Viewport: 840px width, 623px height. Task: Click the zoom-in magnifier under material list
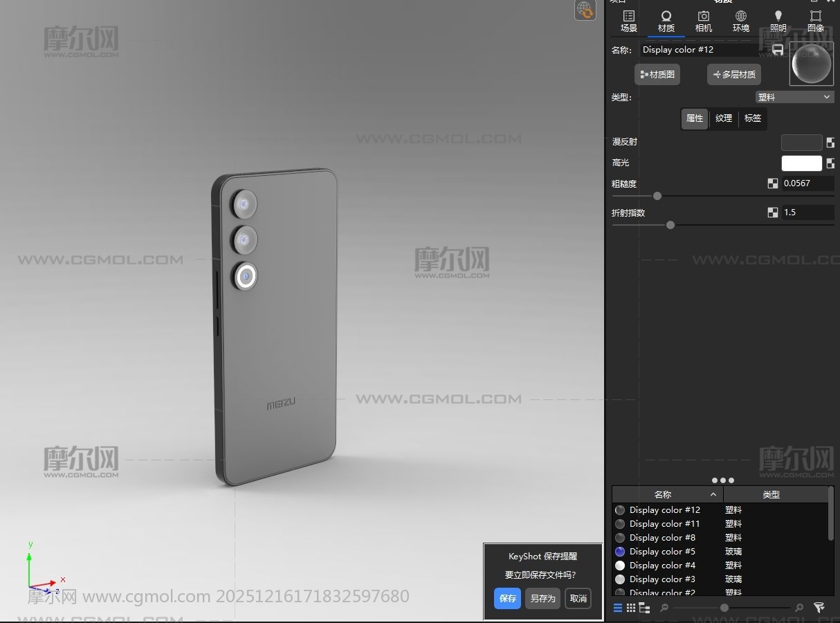tap(799, 608)
